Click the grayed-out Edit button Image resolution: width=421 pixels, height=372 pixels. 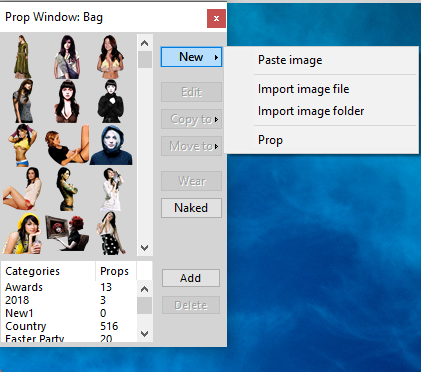click(x=191, y=92)
